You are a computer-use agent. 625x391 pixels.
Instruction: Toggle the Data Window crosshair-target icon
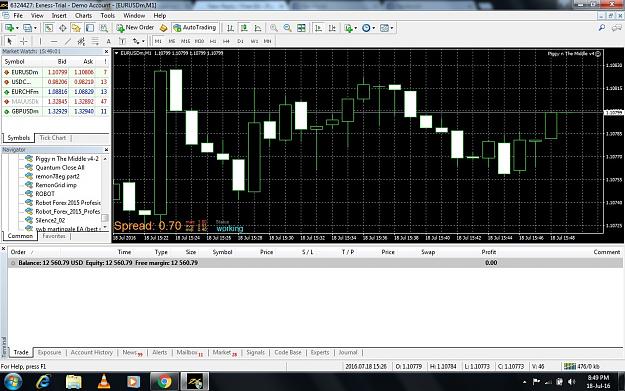click(63, 28)
